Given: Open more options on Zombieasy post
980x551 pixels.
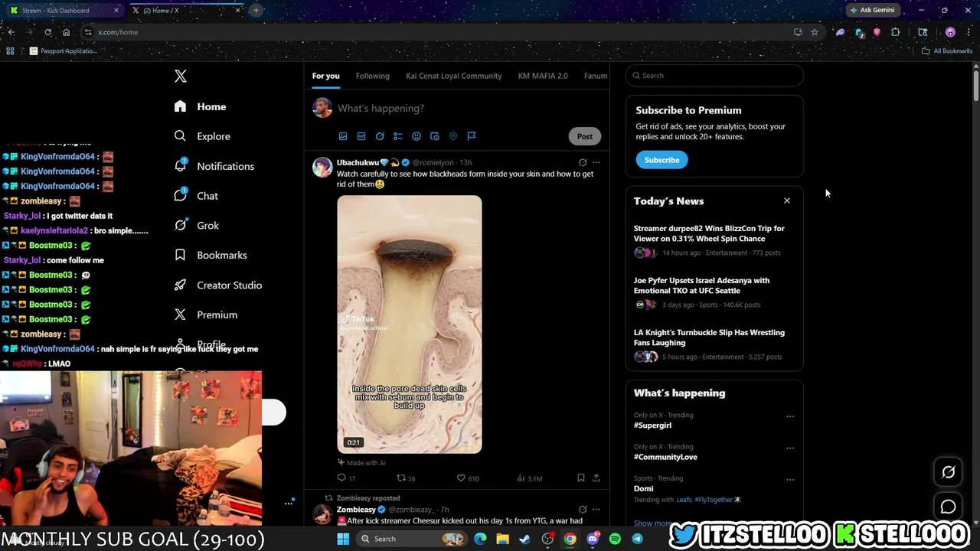Looking at the screenshot, I should click(x=596, y=509).
